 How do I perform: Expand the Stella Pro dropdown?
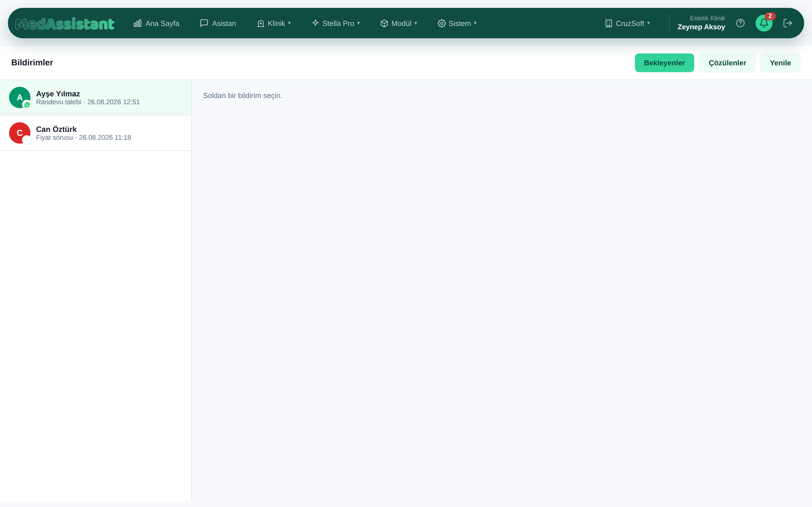336,23
